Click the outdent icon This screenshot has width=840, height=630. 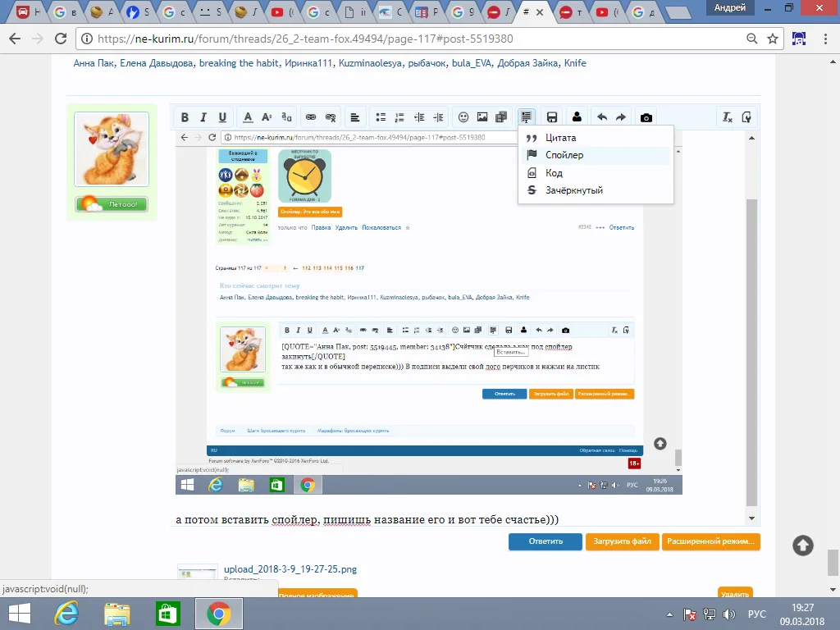pos(419,117)
